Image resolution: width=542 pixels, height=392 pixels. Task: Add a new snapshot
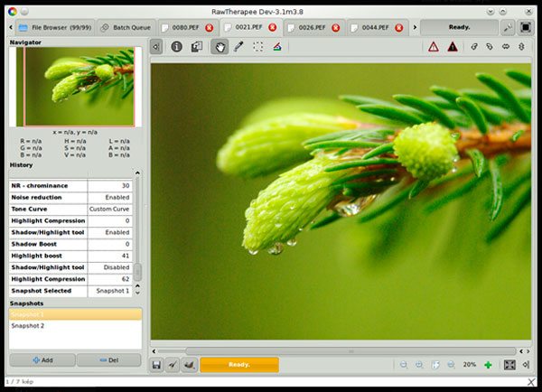pyautogui.click(x=42, y=359)
